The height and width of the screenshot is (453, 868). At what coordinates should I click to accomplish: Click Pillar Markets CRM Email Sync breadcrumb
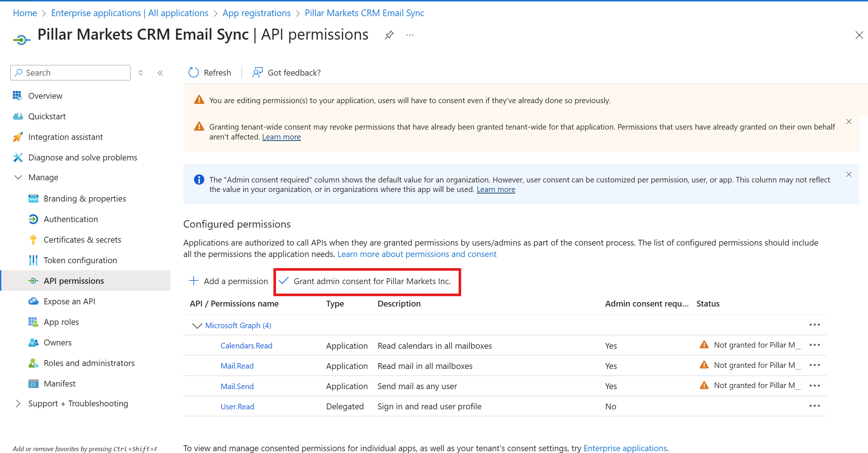point(365,13)
